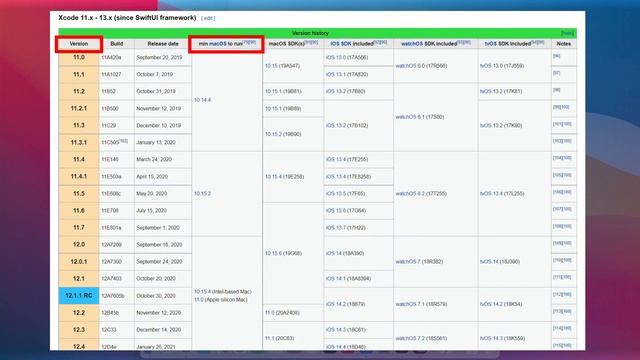640x360 pixels.
Task: Open iOS 14.2 (18B79) link
Action: click(346, 304)
